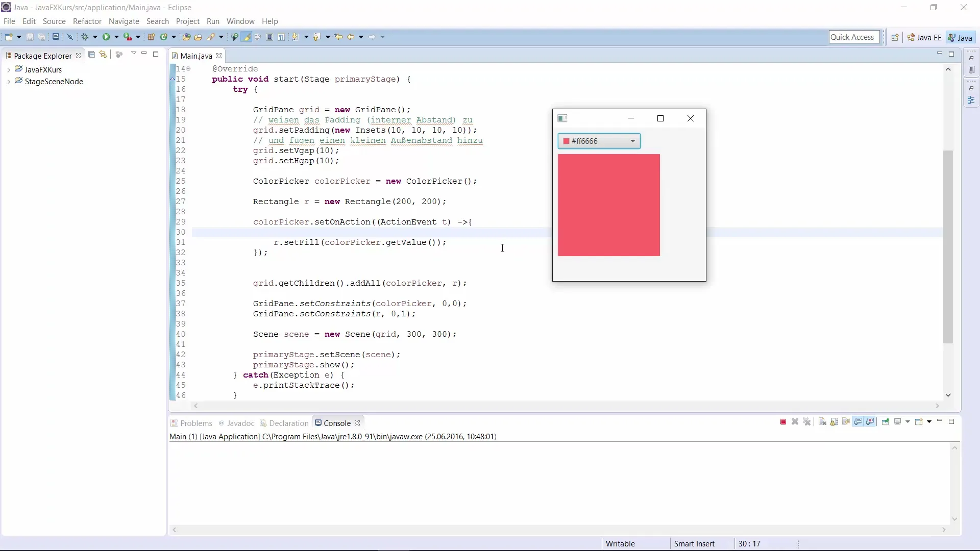Open the External Tools dropdown arrow
Screen dimensions: 980x551
point(138,37)
